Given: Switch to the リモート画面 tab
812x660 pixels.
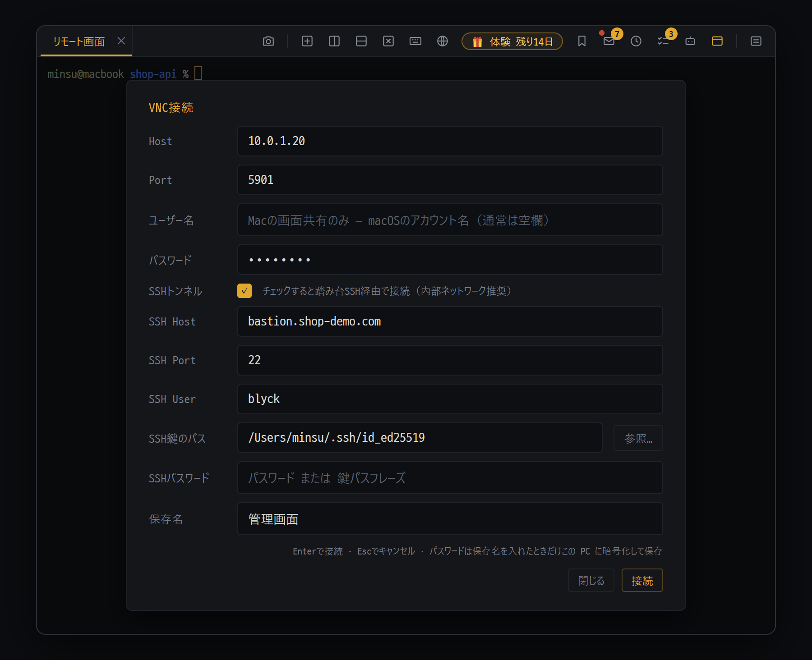Looking at the screenshot, I should [x=79, y=41].
